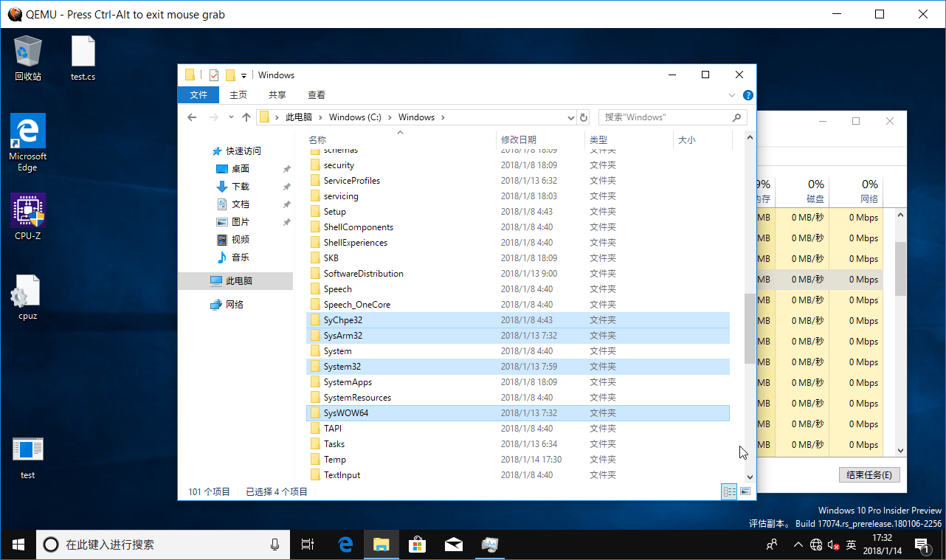Click the refresh icon next to address bar
The width and height of the screenshot is (946, 560).
583,117
